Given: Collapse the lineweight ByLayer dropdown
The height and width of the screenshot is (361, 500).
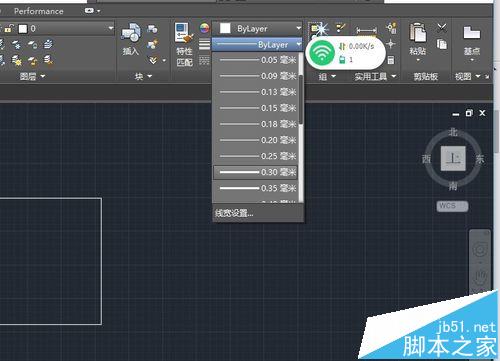Looking at the screenshot, I should tap(299, 44).
